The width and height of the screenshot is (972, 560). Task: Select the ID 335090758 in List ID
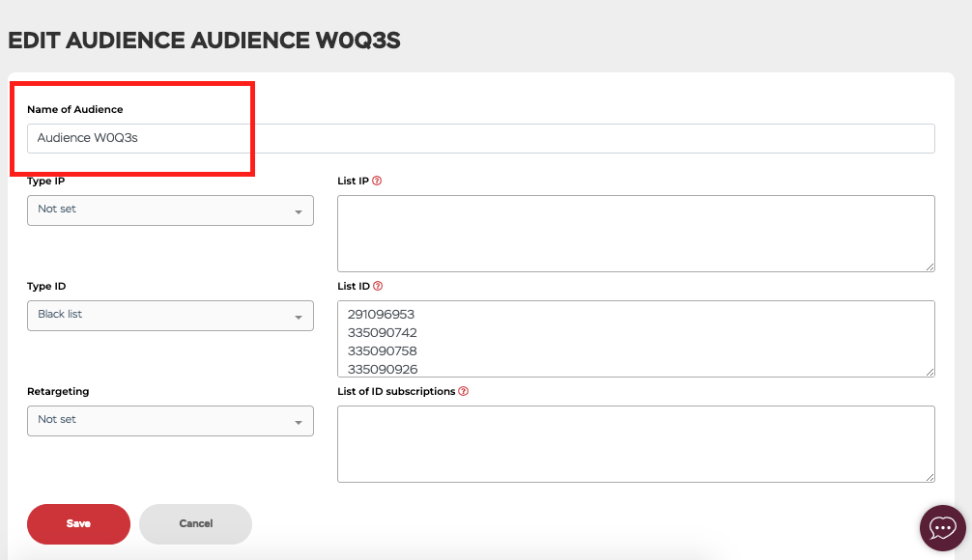383,351
